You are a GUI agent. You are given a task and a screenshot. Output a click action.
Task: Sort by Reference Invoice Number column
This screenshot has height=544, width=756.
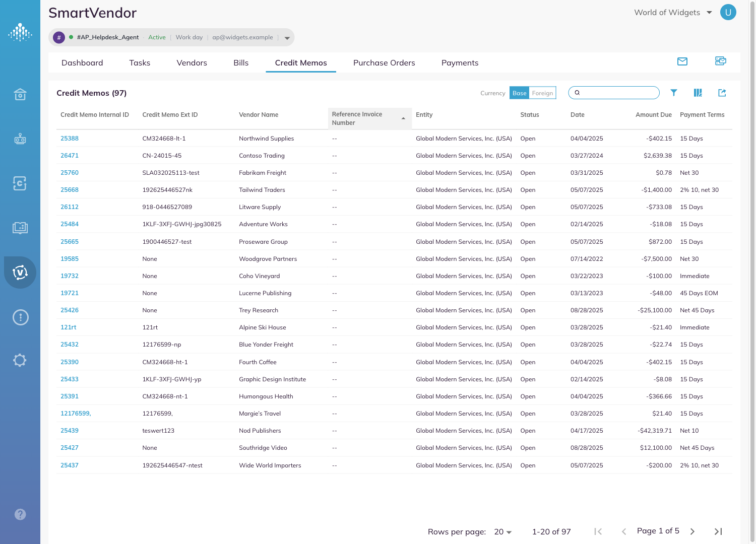(369, 118)
